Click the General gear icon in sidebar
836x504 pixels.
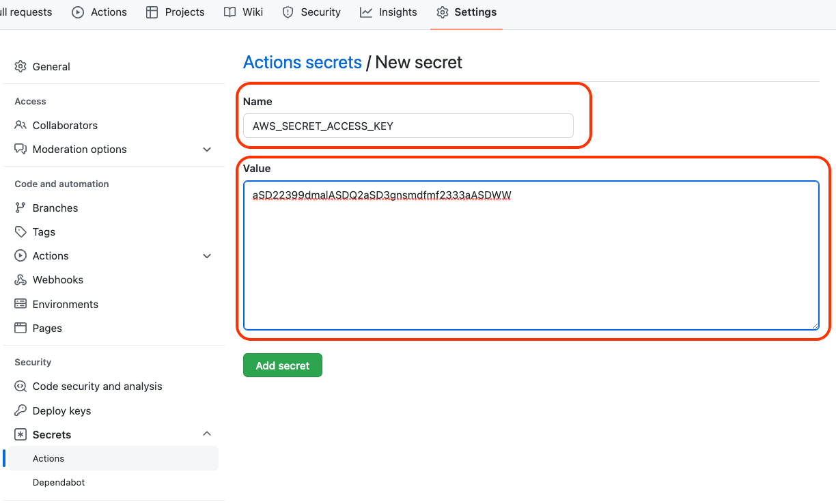[20, 67]
